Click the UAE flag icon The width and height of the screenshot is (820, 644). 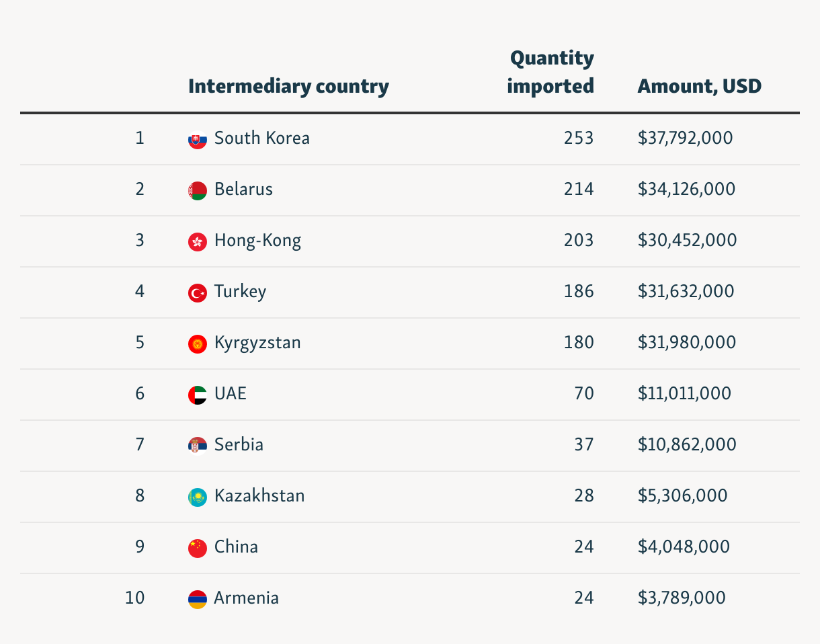click(197, 395)
